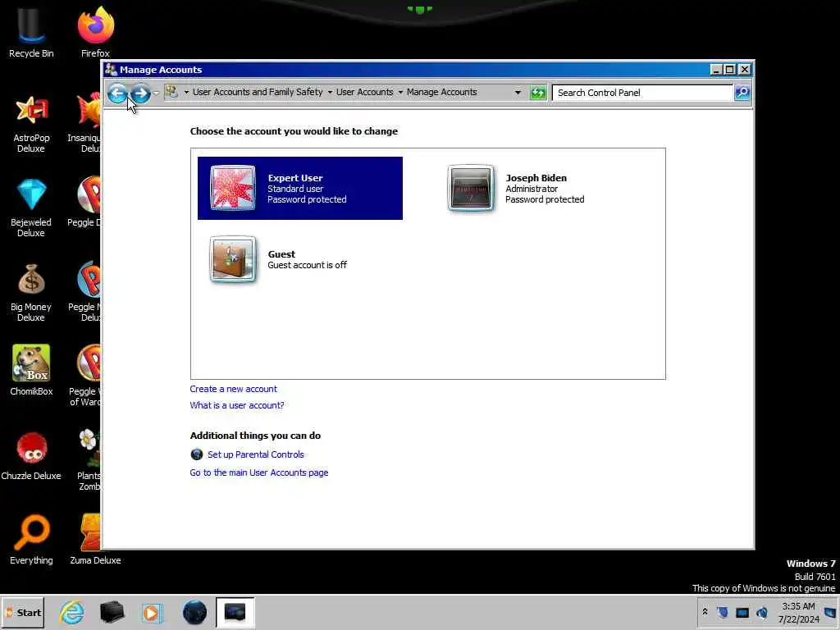This screenshot has height=630, width=840.
Task: Select Zuma Deluxe desktop icon
Action: tap(95, 540)
